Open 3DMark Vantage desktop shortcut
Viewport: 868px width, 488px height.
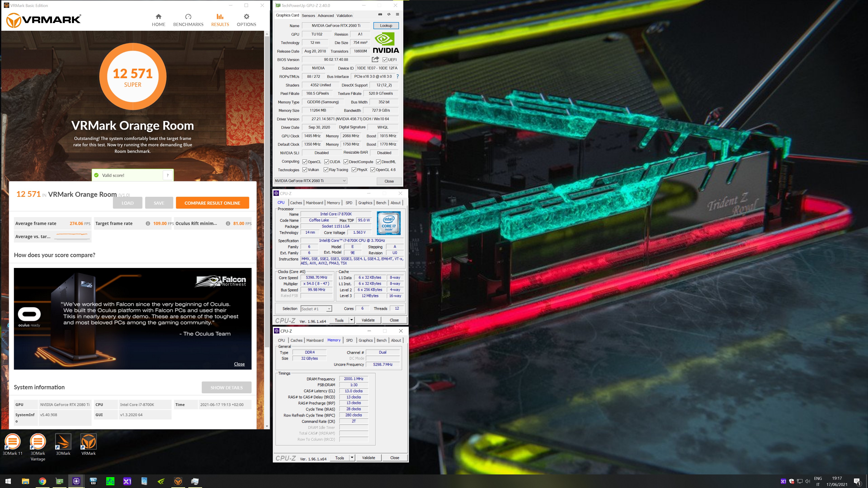coord(38,448)
